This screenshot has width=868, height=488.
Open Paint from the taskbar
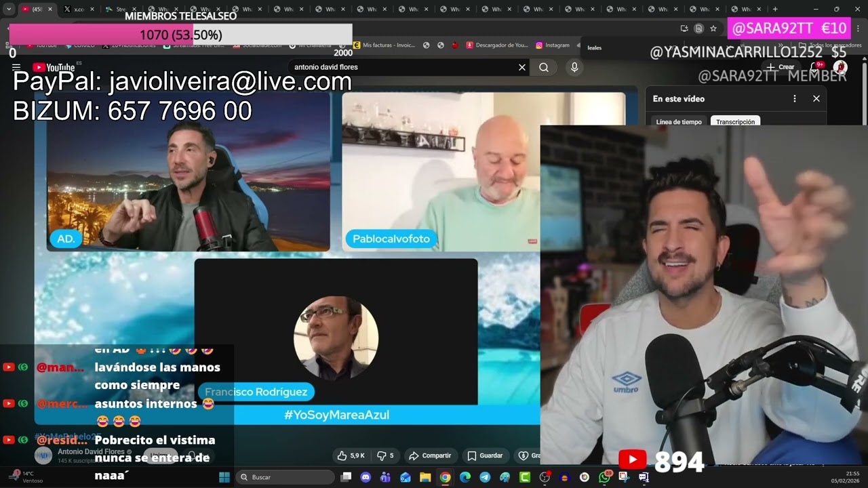pyautogui.click(x=505, y=477)
